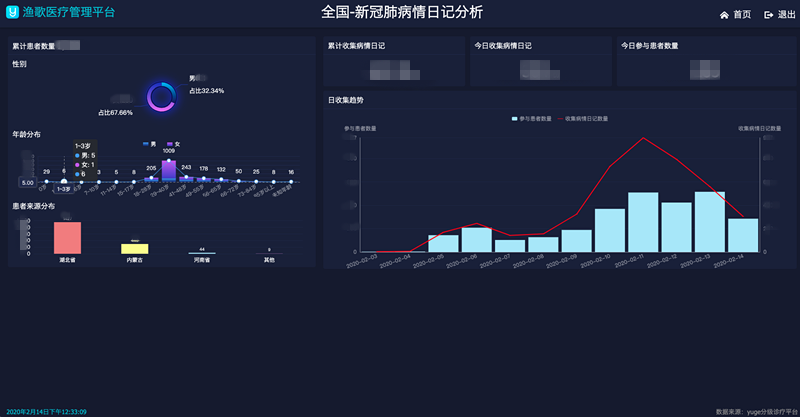Click the 2020-02-12 trend bar
The image size is (800, 417).
click(677, 227)
